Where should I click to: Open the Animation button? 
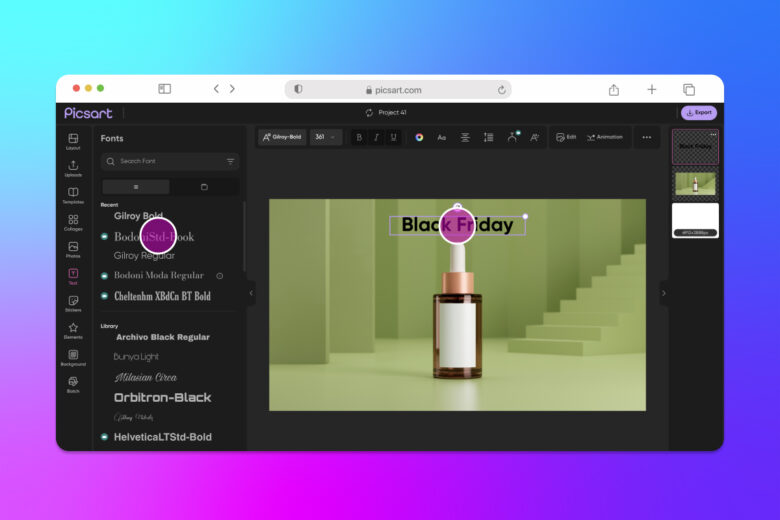pyautogui.click(x=605, y=137)
